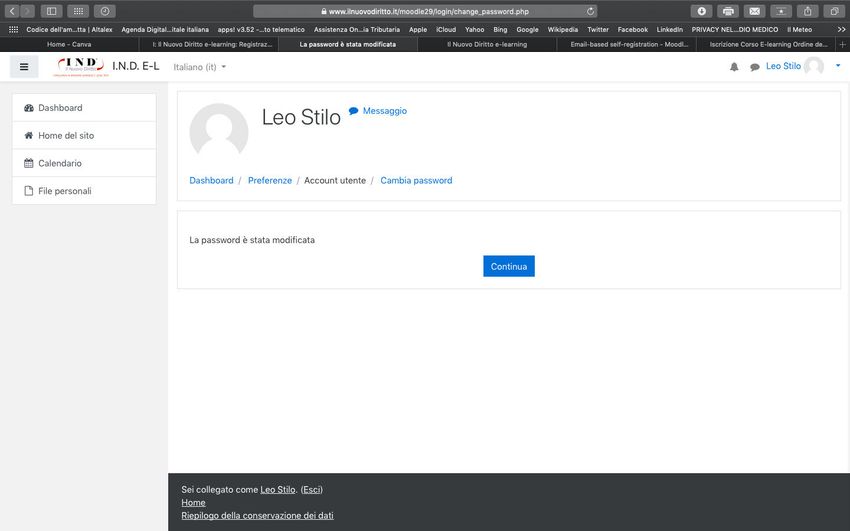Open Agenda Digitale italiana bookmark
Viewport: 850px width, 531px height.
click(165, 30)
